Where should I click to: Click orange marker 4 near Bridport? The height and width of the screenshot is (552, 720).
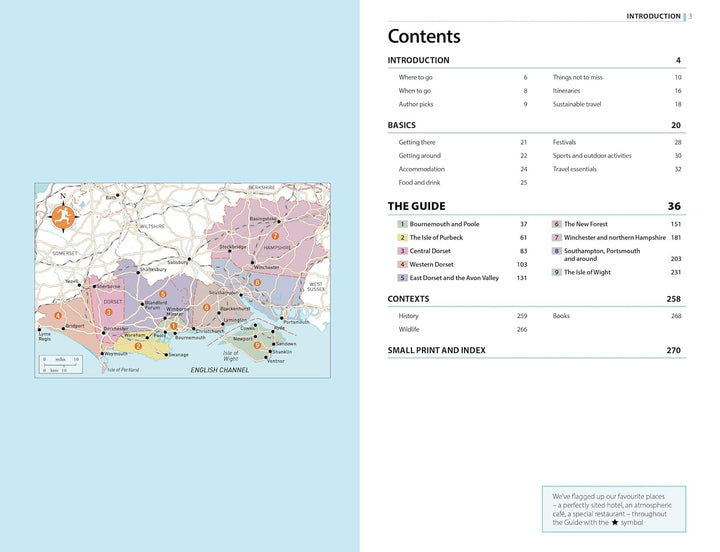58,315
